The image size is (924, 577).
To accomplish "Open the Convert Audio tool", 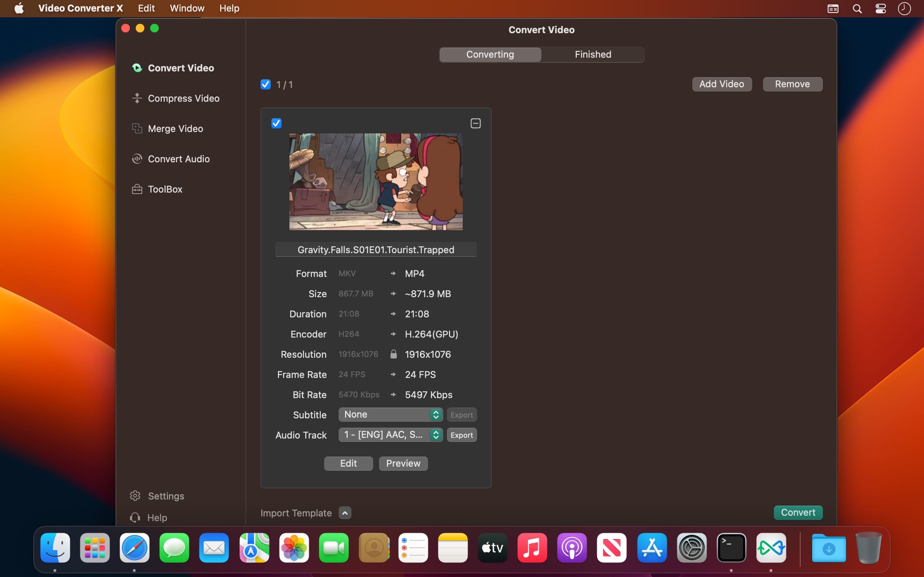I will click(178, 158).
